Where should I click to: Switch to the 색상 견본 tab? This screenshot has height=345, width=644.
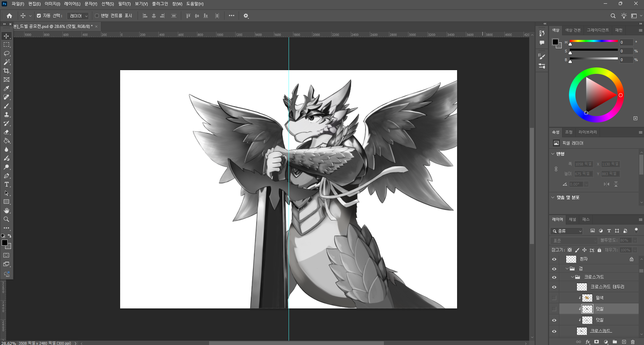[x=573, y=30]
